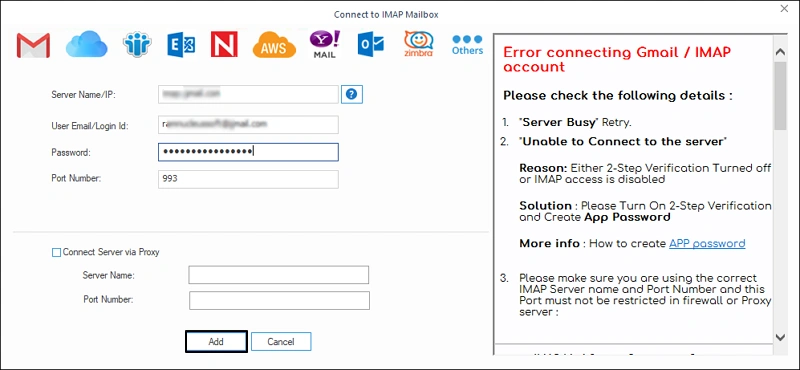Viewport: 800px width, 370px height.
Task: Click the Server Name/IP input field
Action: pyautogui.click(x=248, y=94)
